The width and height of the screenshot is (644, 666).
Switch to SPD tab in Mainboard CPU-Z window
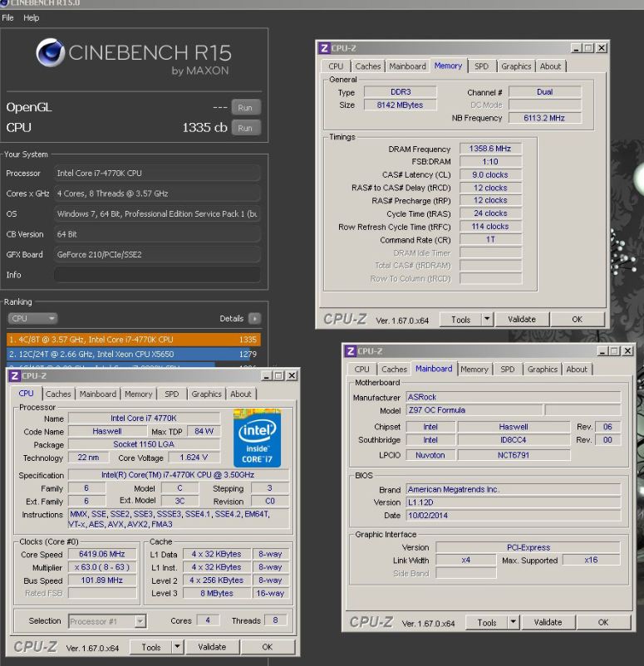(508, 369)
